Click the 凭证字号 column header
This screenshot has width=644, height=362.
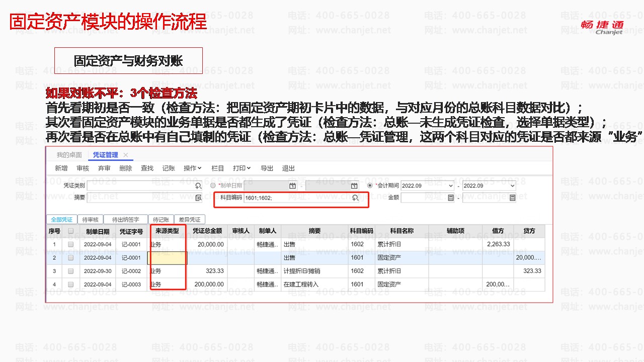[x=131, y=231]
